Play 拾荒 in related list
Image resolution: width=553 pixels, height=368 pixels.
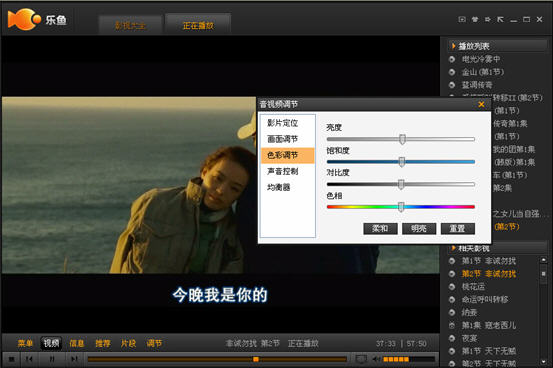coord(469,312)
